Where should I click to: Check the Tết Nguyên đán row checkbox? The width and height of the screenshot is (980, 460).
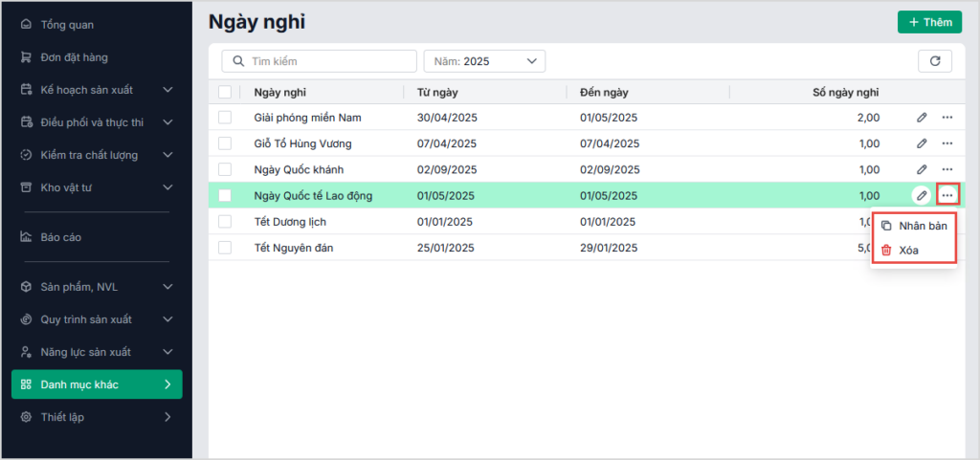coord(225,248)
